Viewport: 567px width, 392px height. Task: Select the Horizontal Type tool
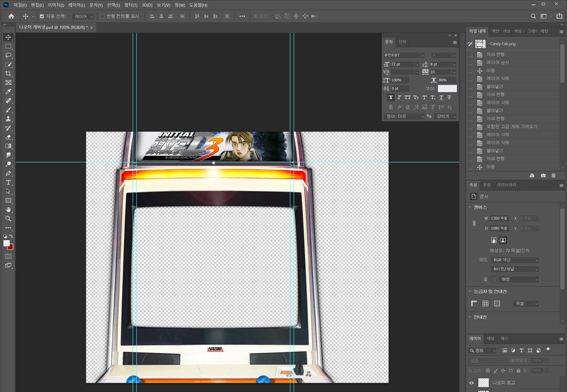[x=8, y=182]
